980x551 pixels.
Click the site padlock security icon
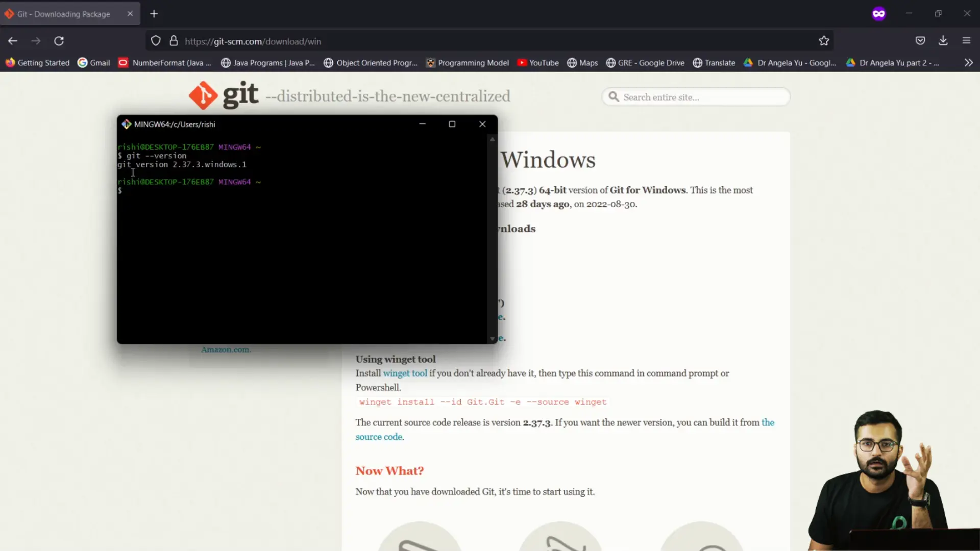tap(174, 41)
